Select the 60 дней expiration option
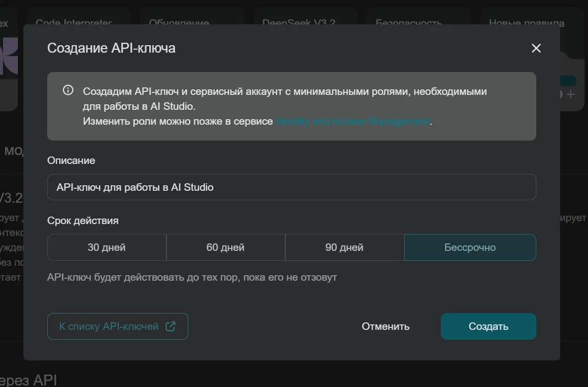Image resolution: width=588 pixels, height=387 pixels. (x=225, y=247)
